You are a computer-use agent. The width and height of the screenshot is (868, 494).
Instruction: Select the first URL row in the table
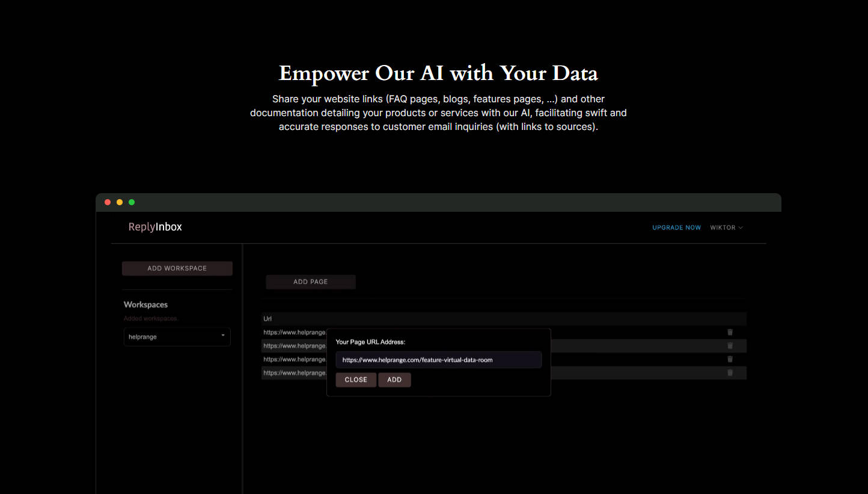[295, 332]
